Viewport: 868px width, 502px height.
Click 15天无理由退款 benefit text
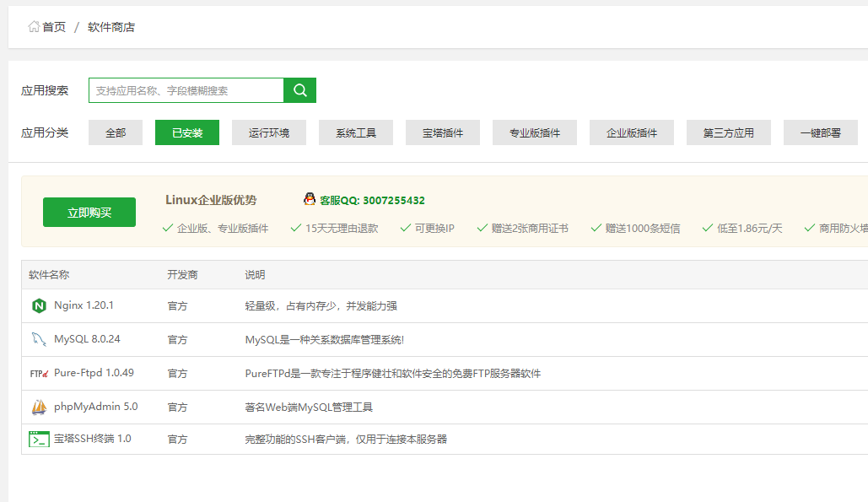click(342, 229)
